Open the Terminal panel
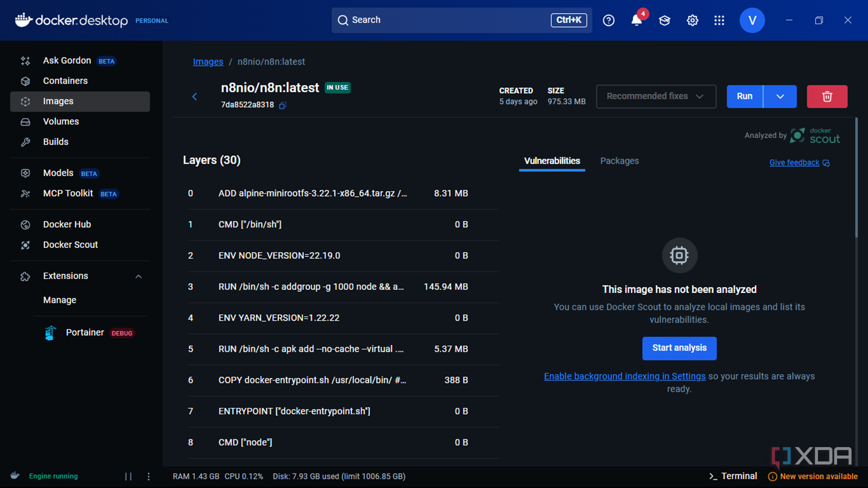Viewport: 868px width, 488px height. tap(733, 476)
